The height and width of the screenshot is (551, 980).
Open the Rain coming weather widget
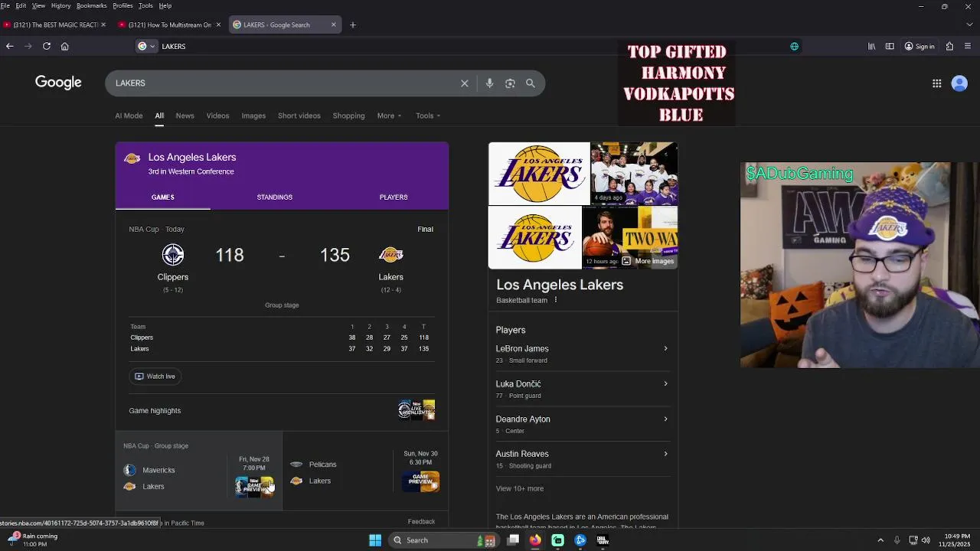click(32, 540)
